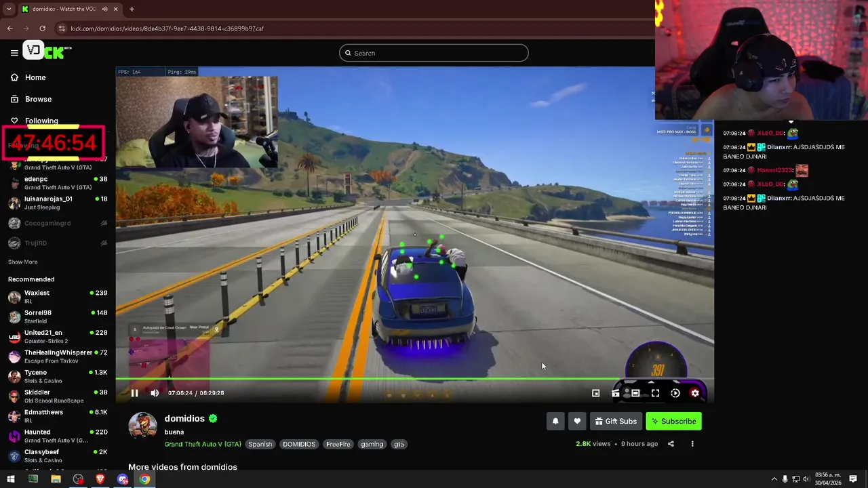Share this video via share icon
The width and height of the screenshot is (868, 488).
[671, 444]
